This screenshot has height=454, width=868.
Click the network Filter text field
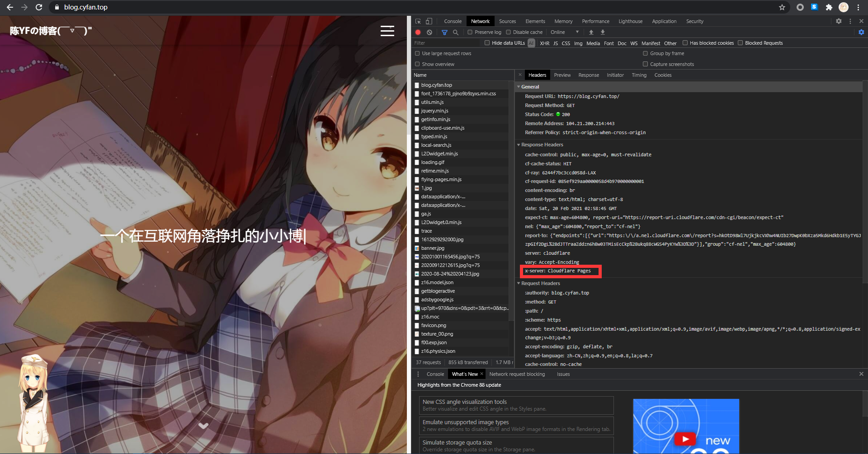(445, 43)
